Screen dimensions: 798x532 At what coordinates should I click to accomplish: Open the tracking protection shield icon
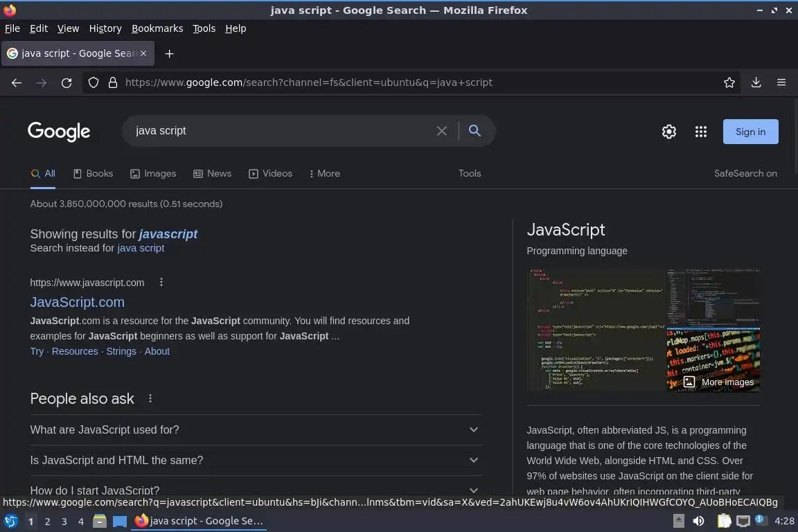(x=93, y=82)
